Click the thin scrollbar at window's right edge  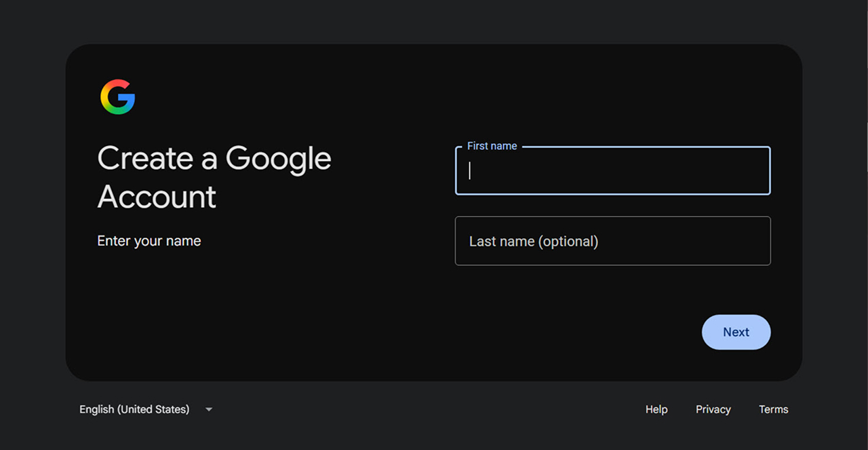(x=867, y=146)
